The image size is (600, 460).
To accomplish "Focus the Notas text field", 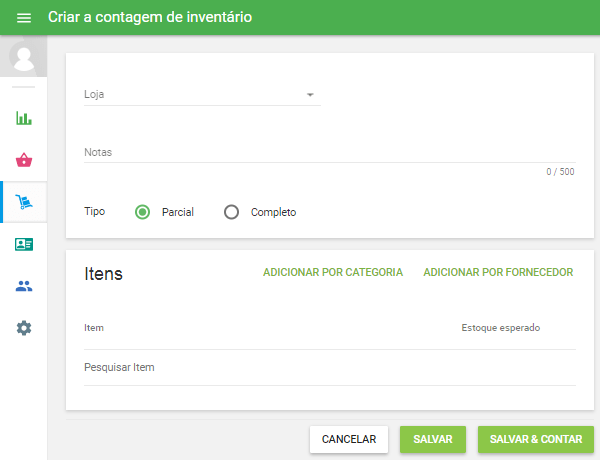I will 328,152.
